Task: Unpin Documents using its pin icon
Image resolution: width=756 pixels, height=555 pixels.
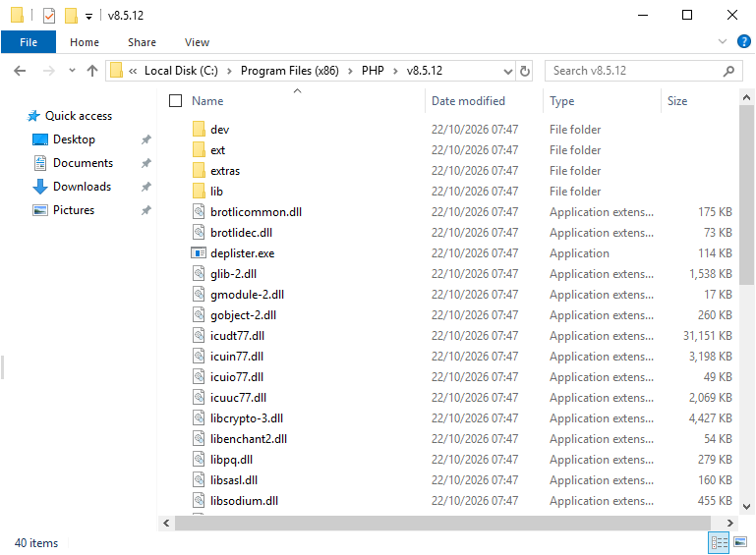Action: pyautogui.click(x=146, y=163)
